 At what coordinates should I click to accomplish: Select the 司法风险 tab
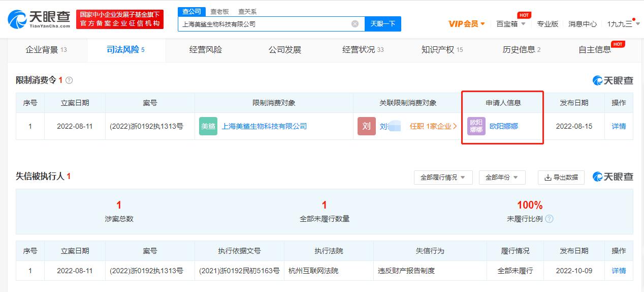click(126, 50)
